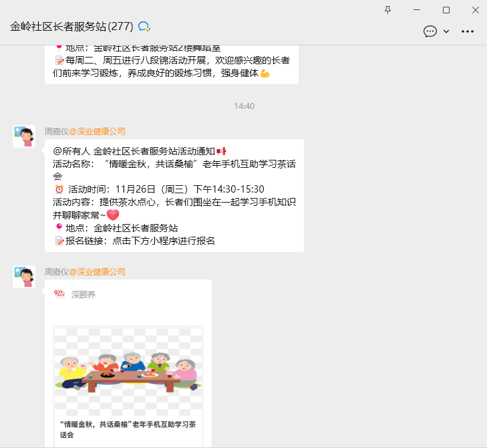Open sender avatar beside the 深颐养 mini-program card

pos(25,277)
